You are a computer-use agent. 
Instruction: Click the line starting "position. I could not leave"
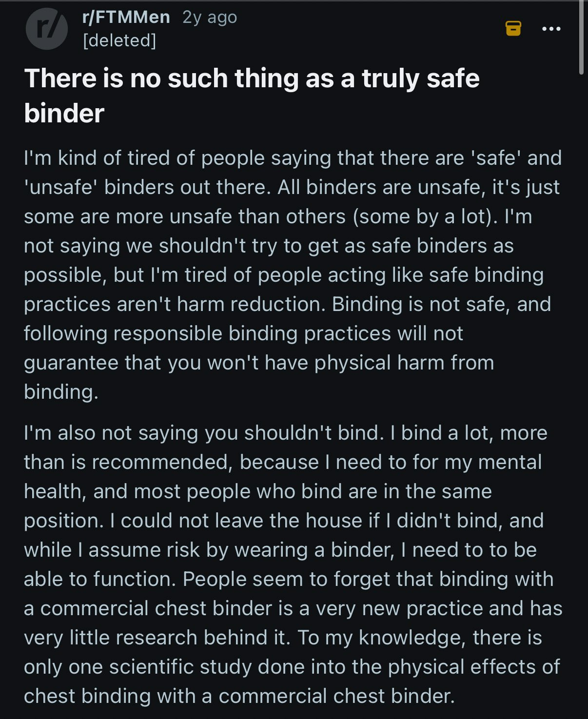coord(283,521)
